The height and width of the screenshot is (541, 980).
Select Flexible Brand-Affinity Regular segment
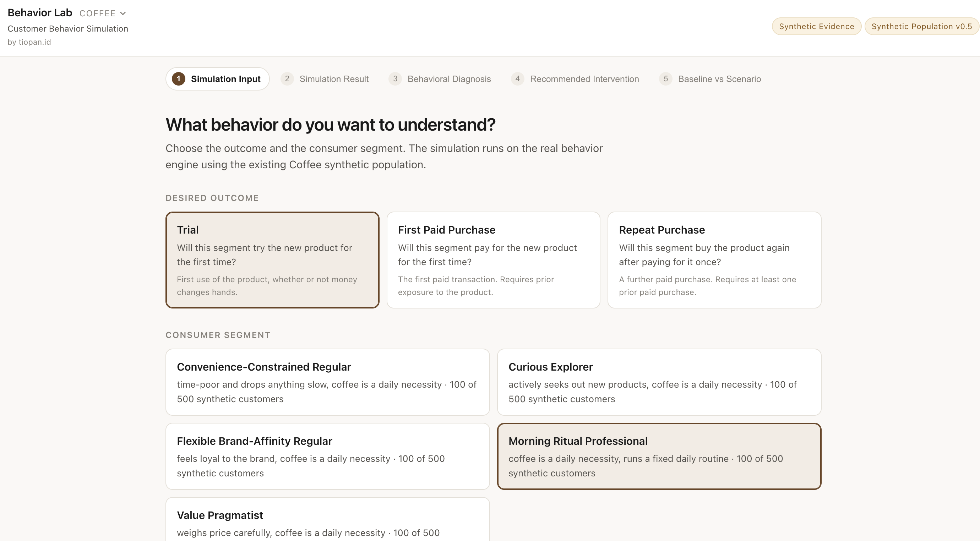coord(327,456)
